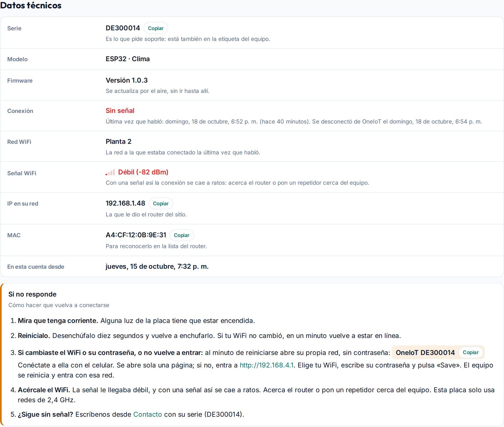Click the 'Conexión' row label

coord(20,111)
